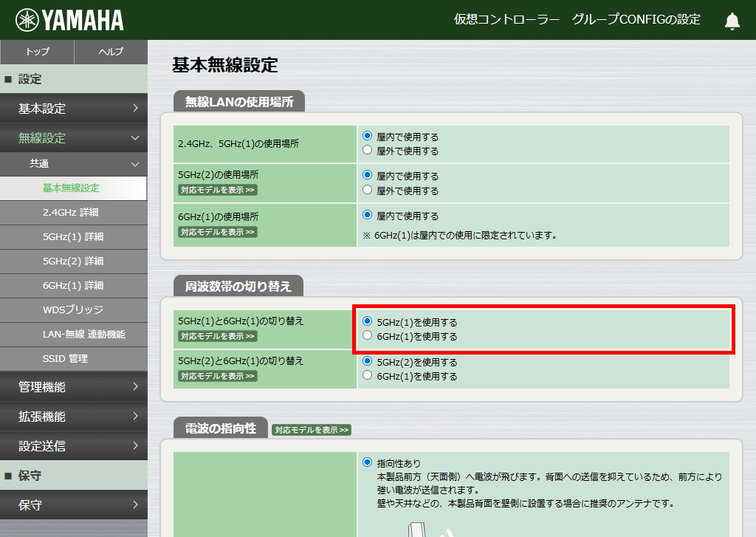Open the ヘルプ tab
The height and width of the screenshot is (537, 756).
click(x=111, y=52)
